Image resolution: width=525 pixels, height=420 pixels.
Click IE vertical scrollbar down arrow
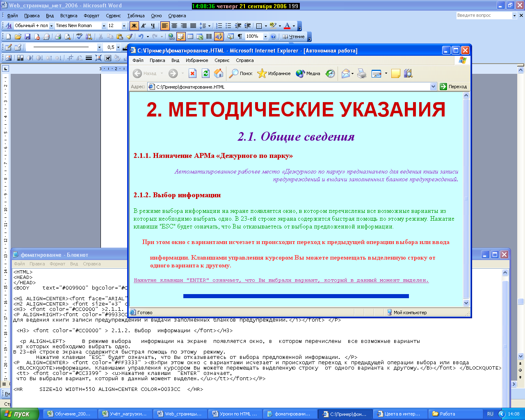(x=466, y=303)
